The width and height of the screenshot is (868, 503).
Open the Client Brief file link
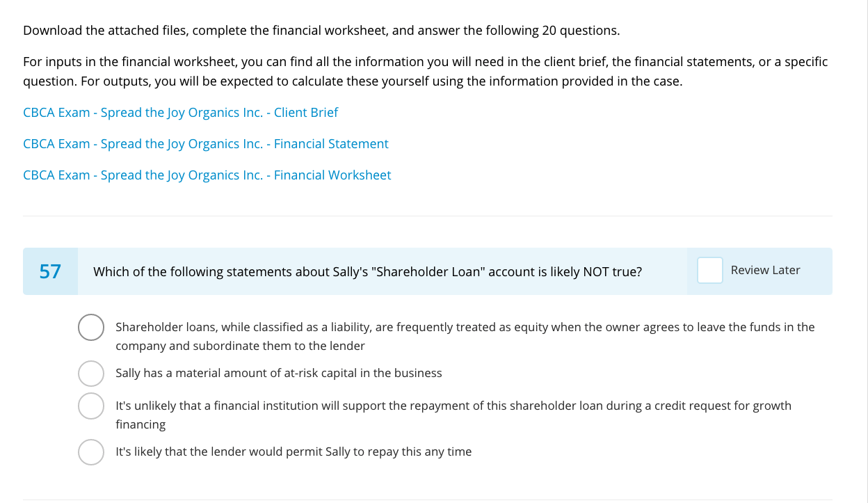180,113
